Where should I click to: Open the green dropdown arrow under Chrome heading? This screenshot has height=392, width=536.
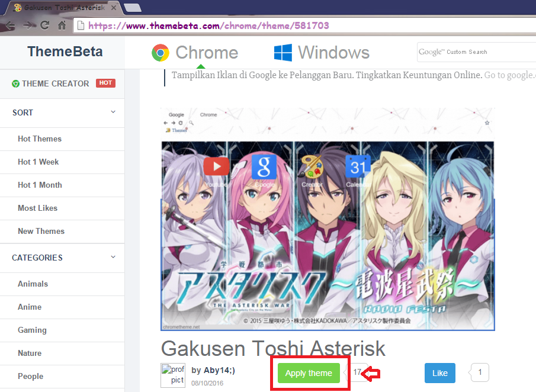pos(201,66)
